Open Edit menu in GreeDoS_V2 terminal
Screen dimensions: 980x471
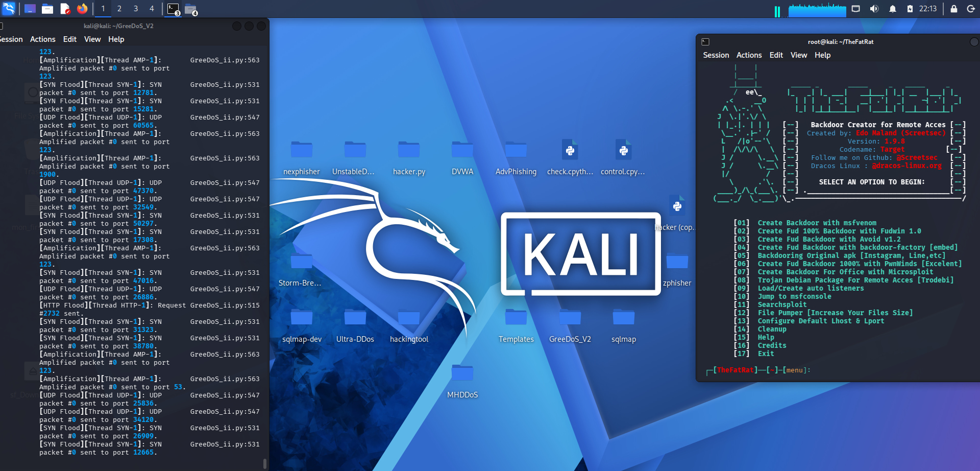70,39
